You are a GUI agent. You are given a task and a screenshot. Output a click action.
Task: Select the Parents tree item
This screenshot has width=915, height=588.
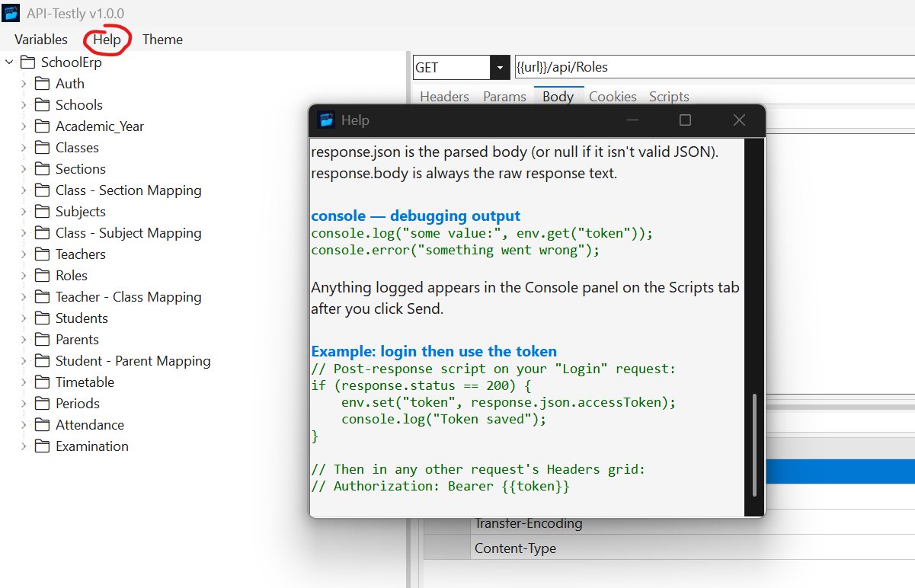(77, 340)
